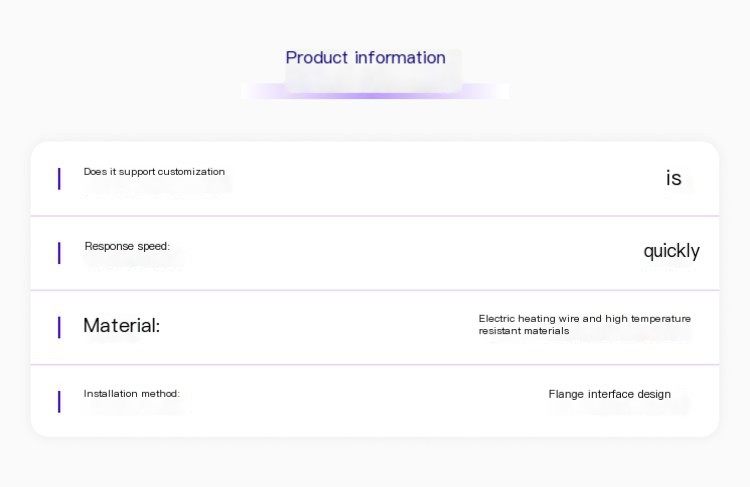Click divider line below Response speed row
Viewport: 750px width, 487px height.
[375, 290]
